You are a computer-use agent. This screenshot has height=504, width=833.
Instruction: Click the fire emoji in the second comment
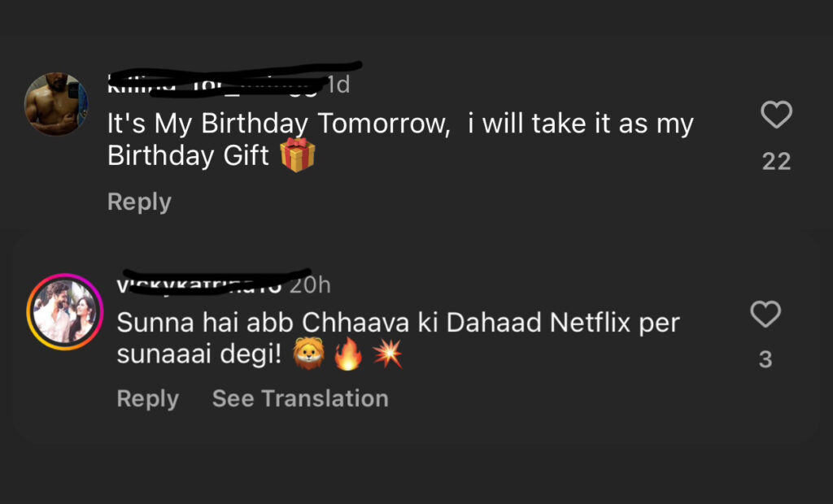pyautogui.click(x=348, y=355)
